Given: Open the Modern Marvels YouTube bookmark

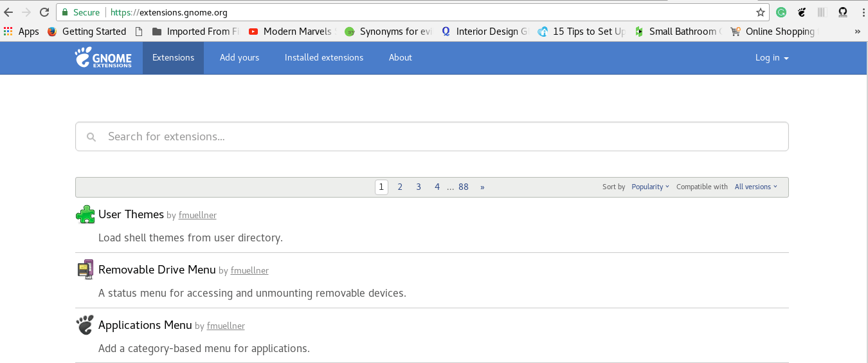Looking at the screenshot, I should tap(293, 32).
